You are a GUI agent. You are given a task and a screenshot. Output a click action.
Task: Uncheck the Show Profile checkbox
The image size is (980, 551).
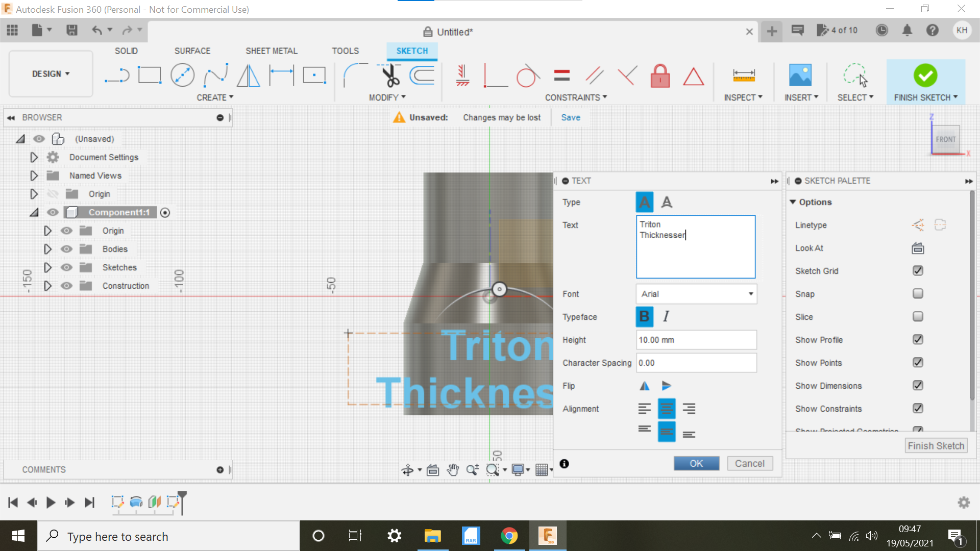tap(918, 340)
